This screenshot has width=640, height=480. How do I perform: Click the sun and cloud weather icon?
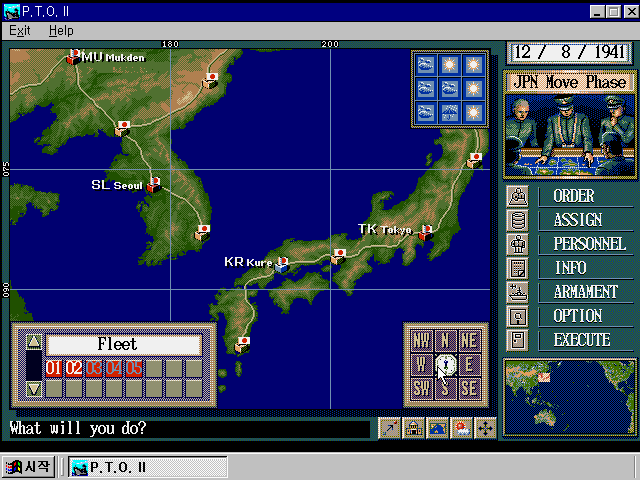pos(461,428)
